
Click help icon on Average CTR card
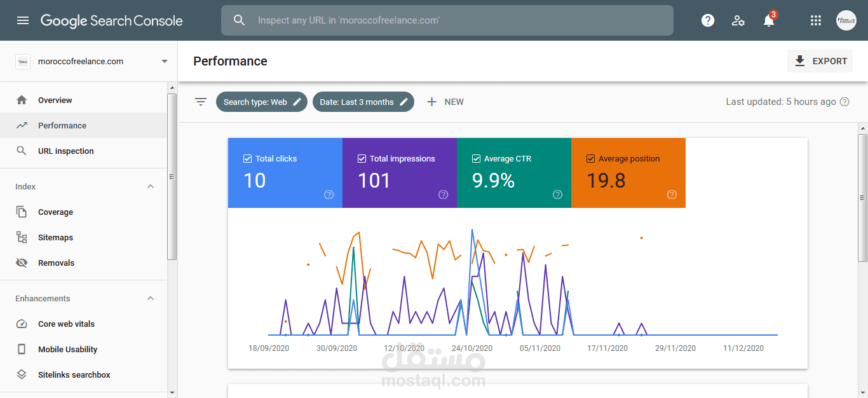tap(558, 195)
